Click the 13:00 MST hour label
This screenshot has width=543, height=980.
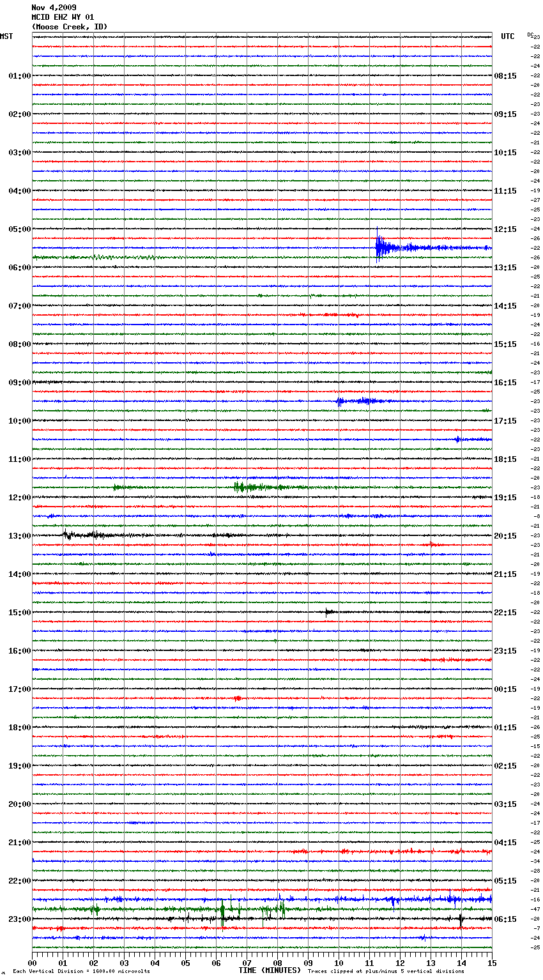(19, 536)
